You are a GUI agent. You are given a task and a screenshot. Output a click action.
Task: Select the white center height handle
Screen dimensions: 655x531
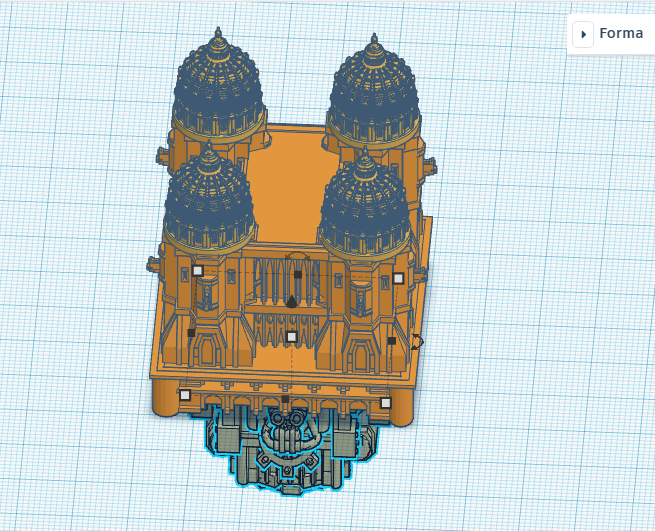[x=291, y=337]
